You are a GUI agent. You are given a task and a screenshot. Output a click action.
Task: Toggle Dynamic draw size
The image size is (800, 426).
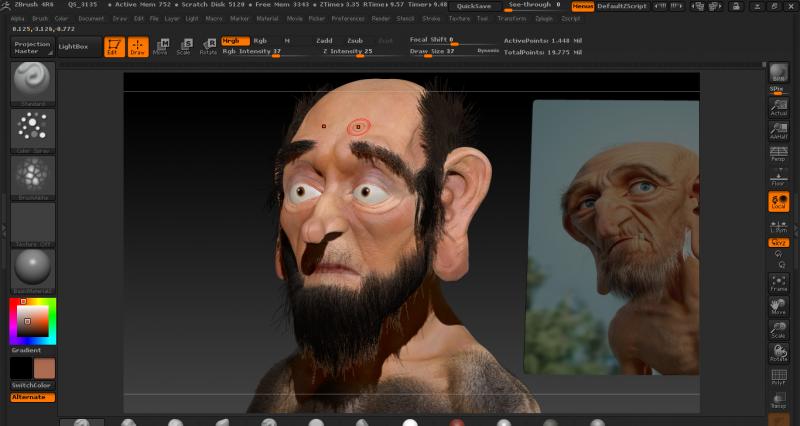point(488,51)
